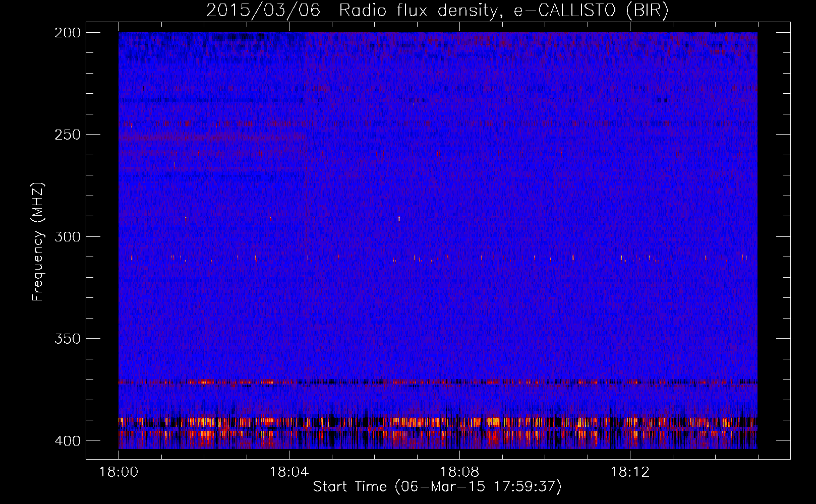Click the 18:00 time tick label

119,472
